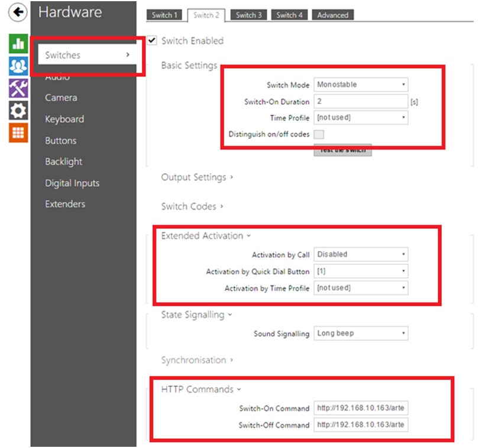Expand the Output Settings section

point(197,177)
